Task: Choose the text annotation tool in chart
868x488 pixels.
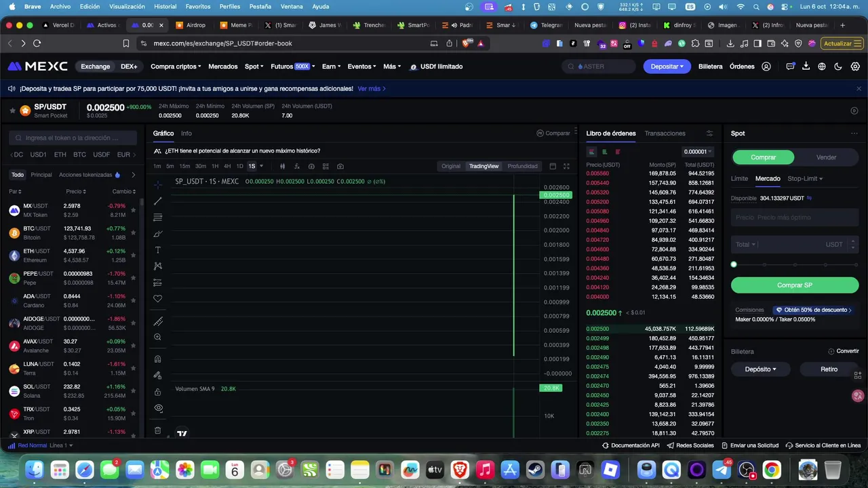Action: 158,250
